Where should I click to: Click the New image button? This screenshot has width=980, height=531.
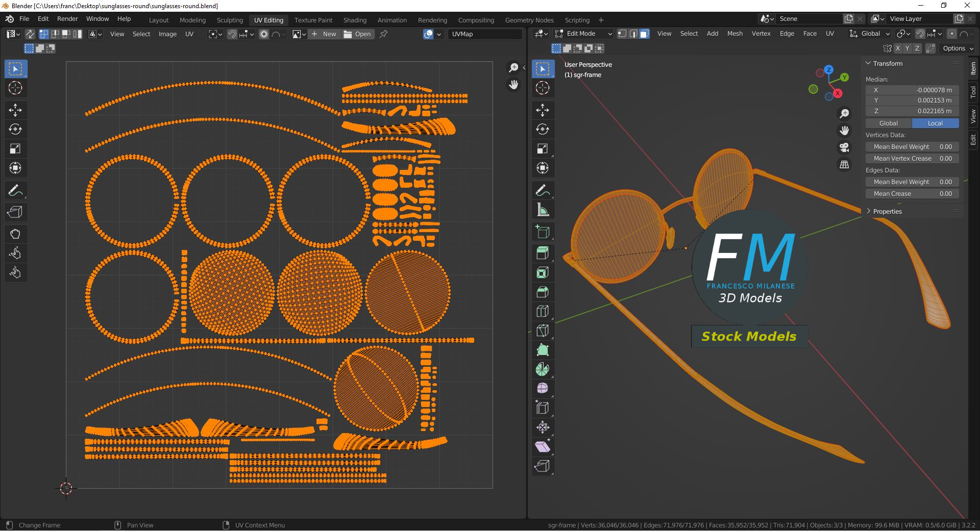tap(324, 34)
